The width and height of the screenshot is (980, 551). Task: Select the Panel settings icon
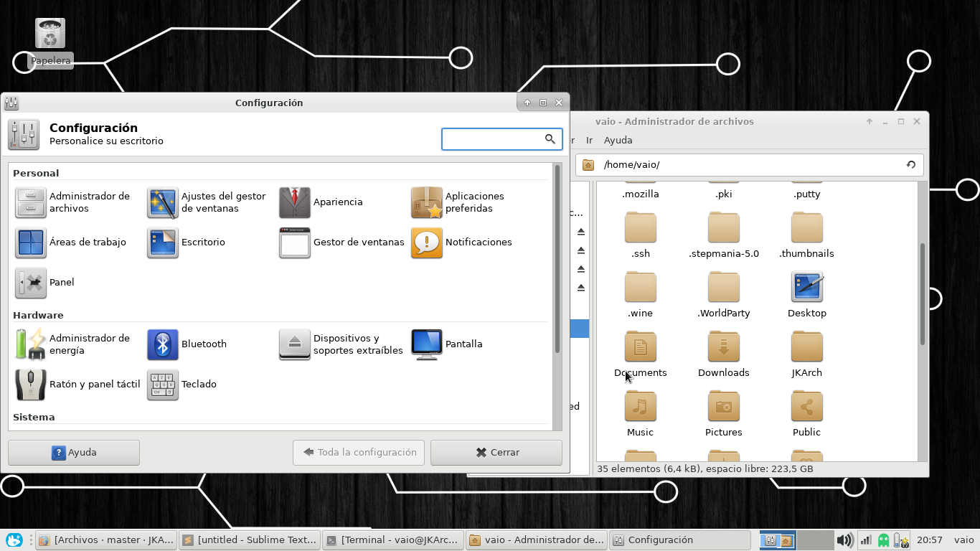(x=31, y=283)
